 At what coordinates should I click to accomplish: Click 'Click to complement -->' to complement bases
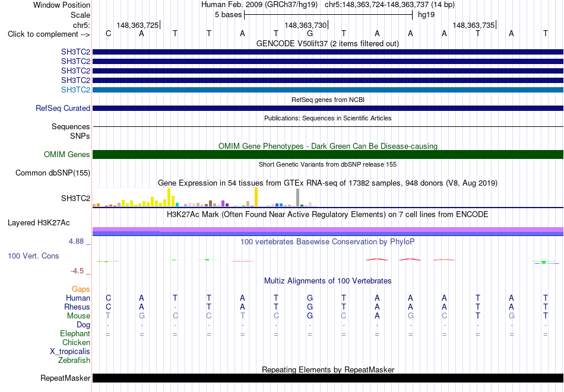pos(49,34)
